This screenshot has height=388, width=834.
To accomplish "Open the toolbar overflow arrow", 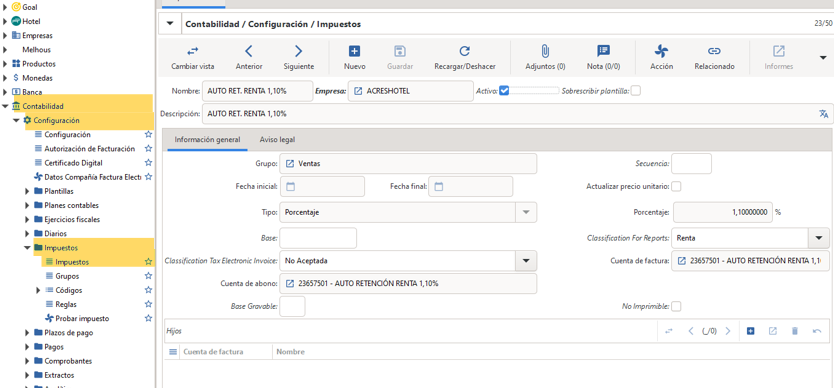I will (x=823, y=57).
